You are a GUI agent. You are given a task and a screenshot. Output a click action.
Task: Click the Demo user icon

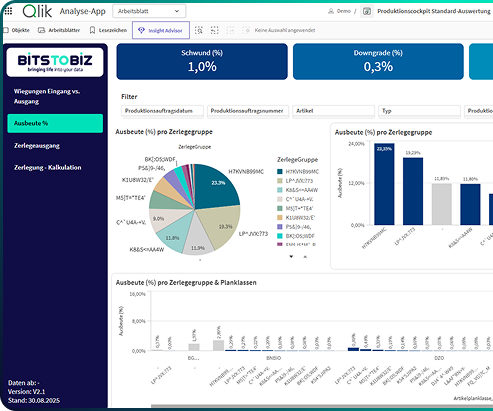pos(331,11)
